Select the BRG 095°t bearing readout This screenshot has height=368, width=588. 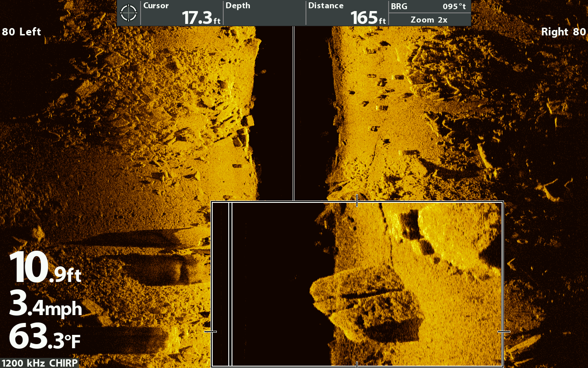(429, 6)
